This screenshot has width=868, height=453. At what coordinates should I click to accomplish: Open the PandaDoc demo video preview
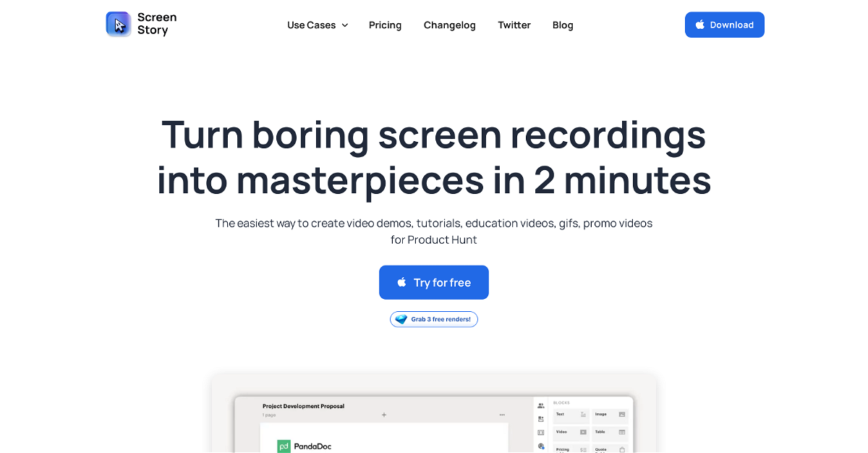coord(434,415)
